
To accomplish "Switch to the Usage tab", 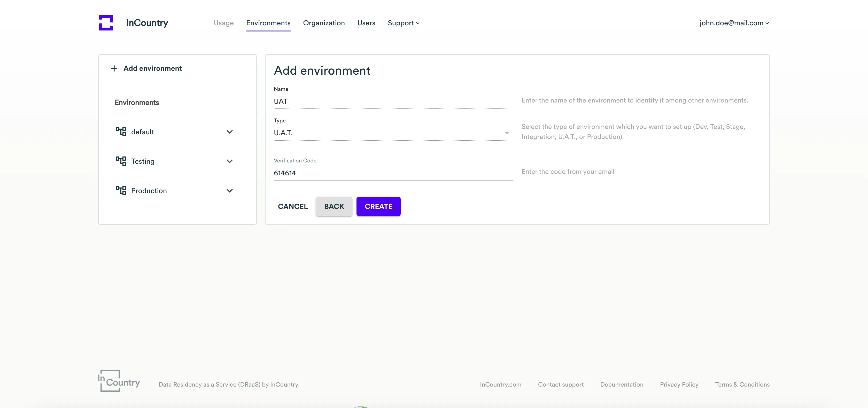I will (223, 23).
